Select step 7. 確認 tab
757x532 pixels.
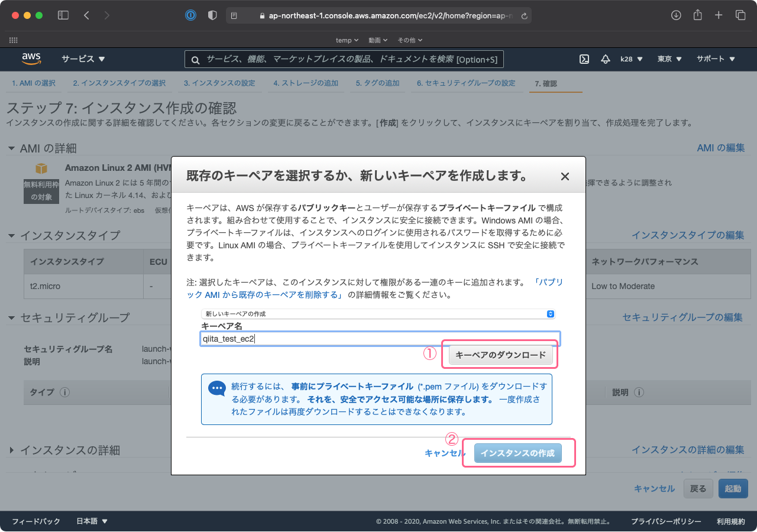point(546,83)
